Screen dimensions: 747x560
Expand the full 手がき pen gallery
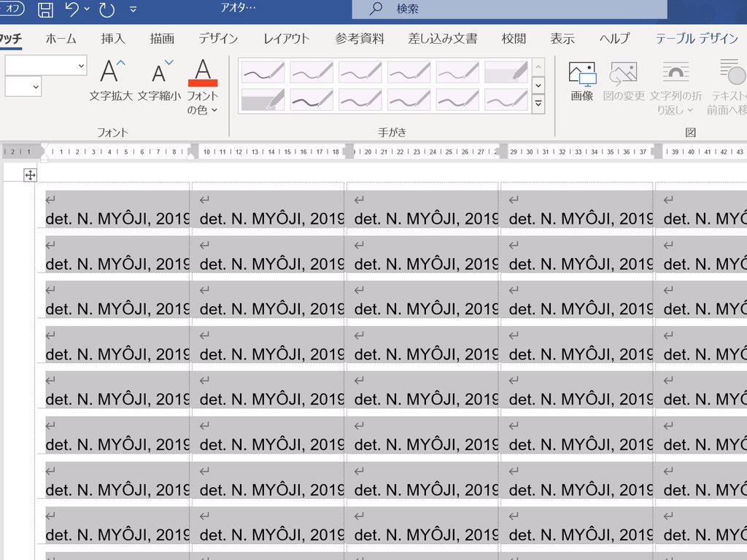(538, 104)
